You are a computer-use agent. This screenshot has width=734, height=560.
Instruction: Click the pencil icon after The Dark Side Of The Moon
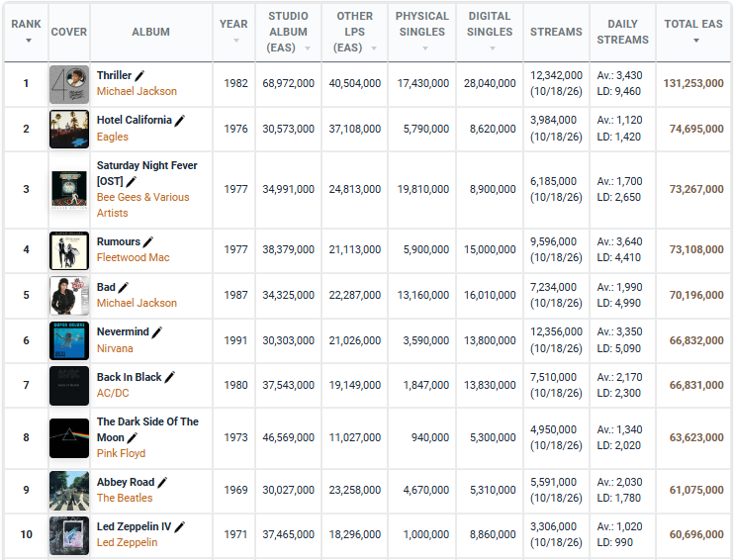pos(133,437)
